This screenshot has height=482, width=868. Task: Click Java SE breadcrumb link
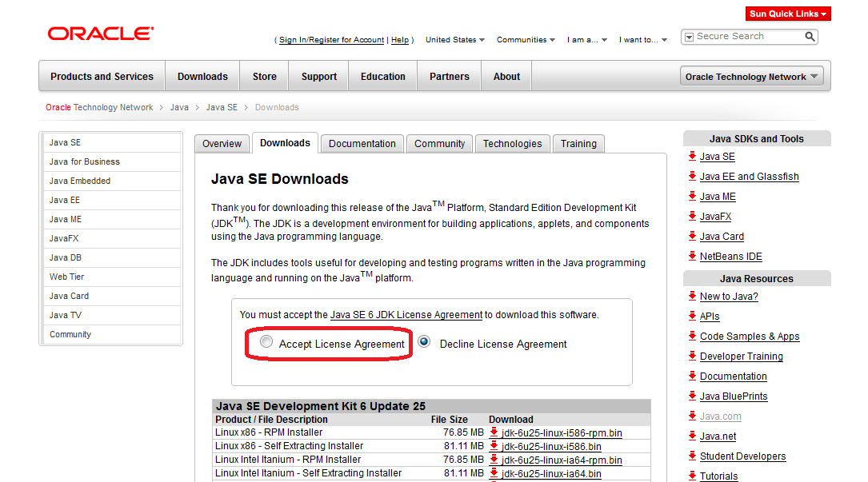(222, 107)
